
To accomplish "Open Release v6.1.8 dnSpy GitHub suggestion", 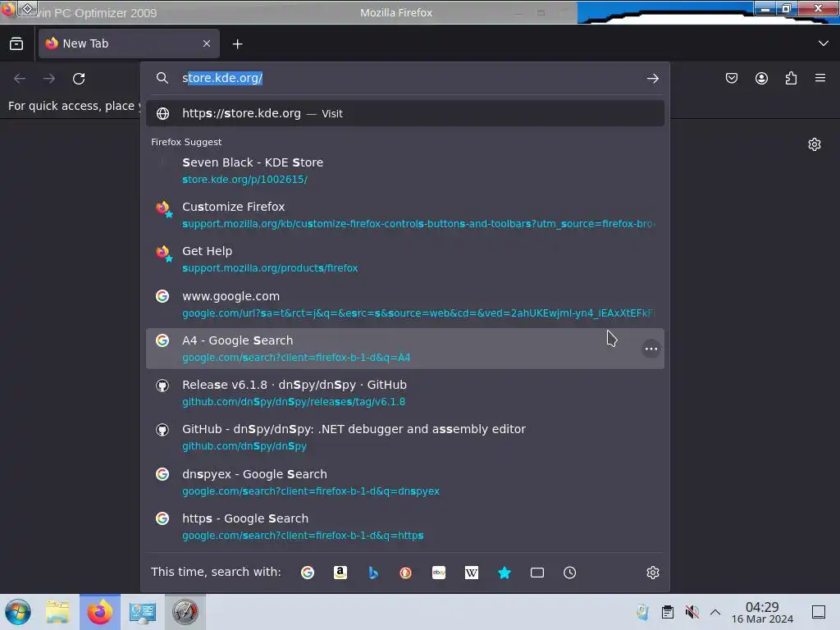I will [405, 393].
